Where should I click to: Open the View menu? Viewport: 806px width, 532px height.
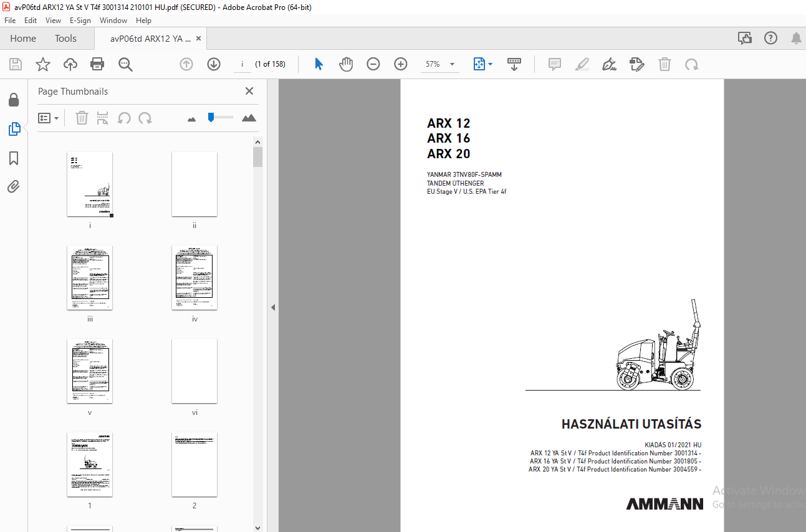point(53,21)
